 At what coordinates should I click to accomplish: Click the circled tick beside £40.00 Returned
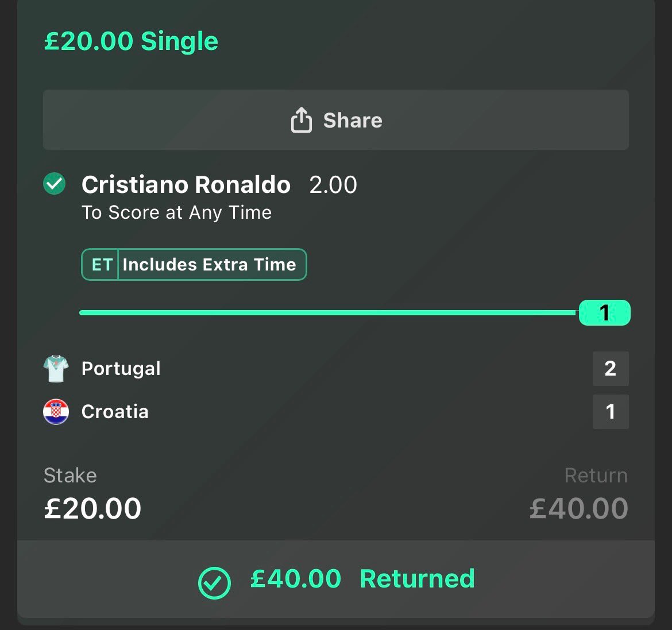[214, 583]
